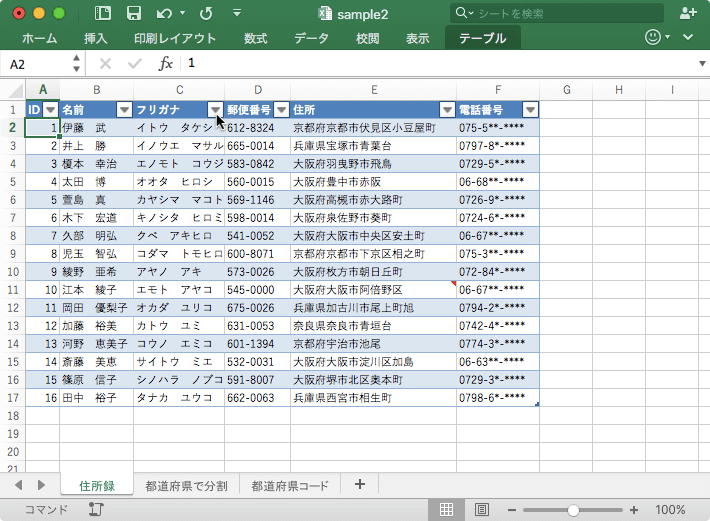Select the テーブル ribbon tab
Image resolution: width=710 pixels, height=521 pixels.
[x=483, y=38]
